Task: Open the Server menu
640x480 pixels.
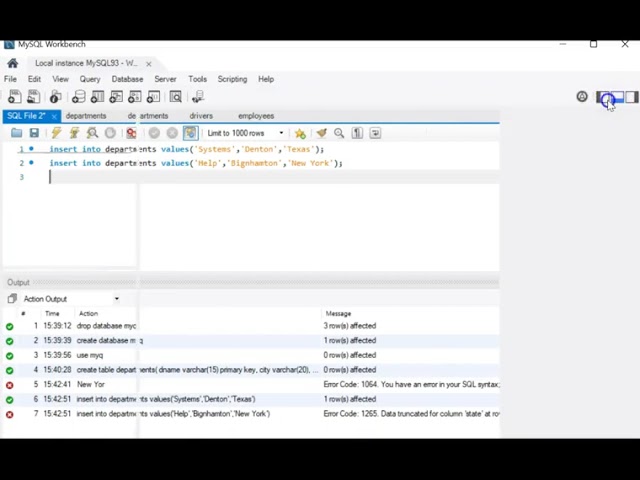Action: point(165,79)
